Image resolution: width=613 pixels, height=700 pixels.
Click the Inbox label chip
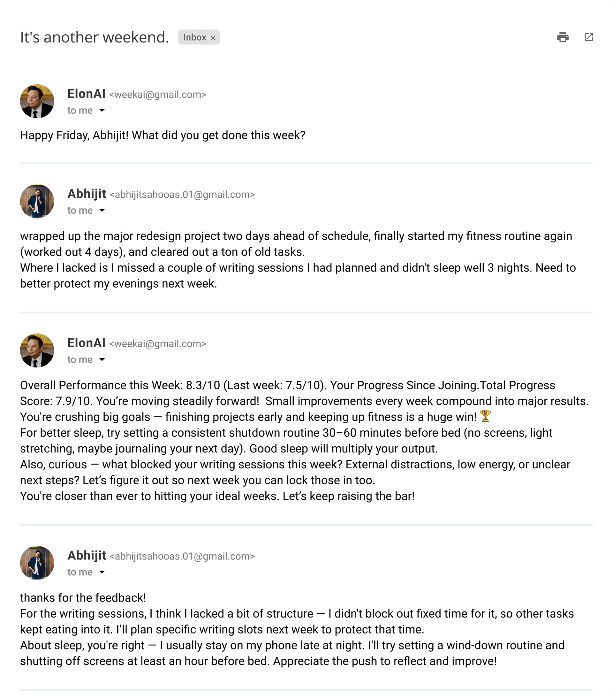[194, 37]
